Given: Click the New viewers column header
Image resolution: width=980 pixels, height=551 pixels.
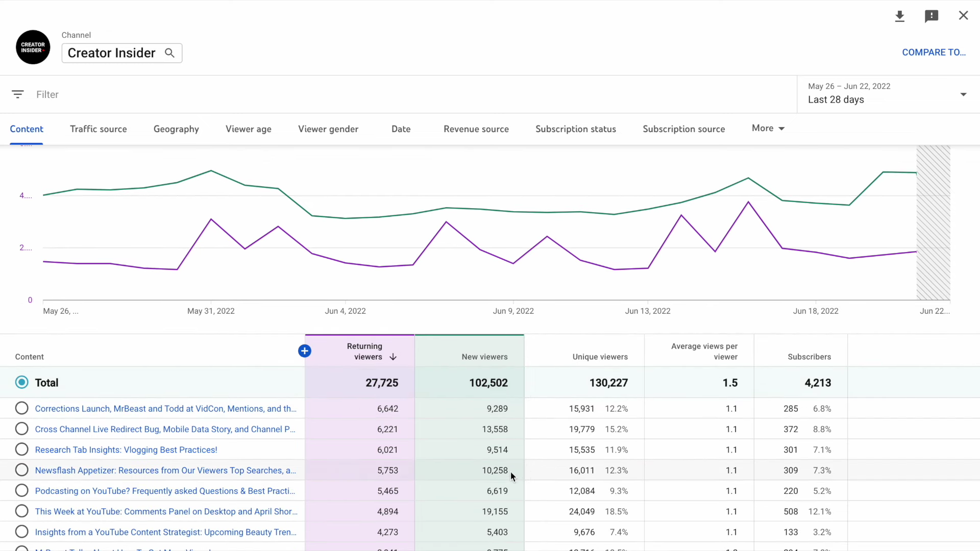Looking at the screenshot, I should (x=484, y=357).
